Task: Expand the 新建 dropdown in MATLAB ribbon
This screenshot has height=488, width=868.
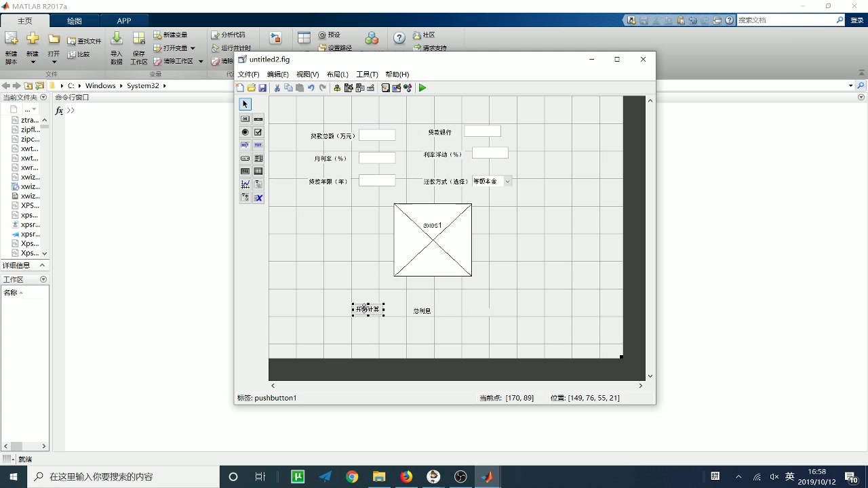Action: click(x=32, y=62)
